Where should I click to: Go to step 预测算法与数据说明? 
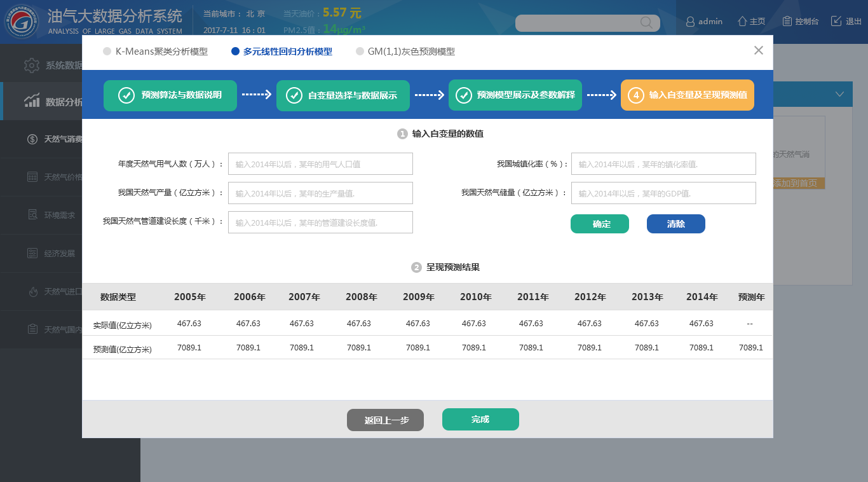(170, 95)
